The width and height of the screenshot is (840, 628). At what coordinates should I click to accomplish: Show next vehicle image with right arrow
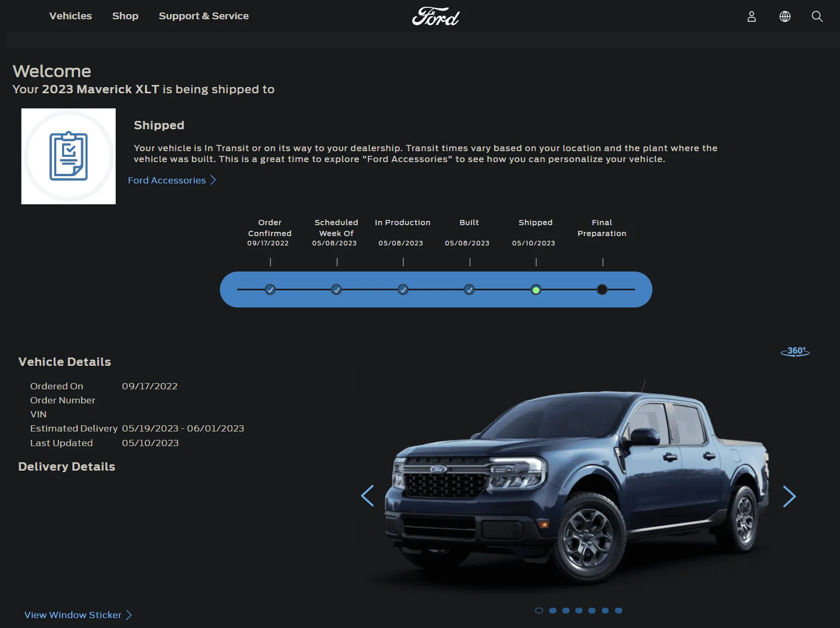pos(789,497)
